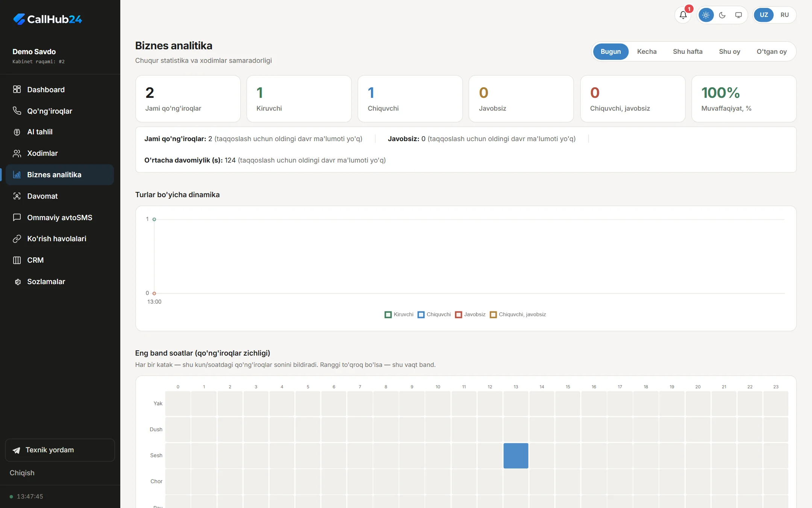Open the CRM menu item
Viewport: 812px width, 508px height.
60,260
